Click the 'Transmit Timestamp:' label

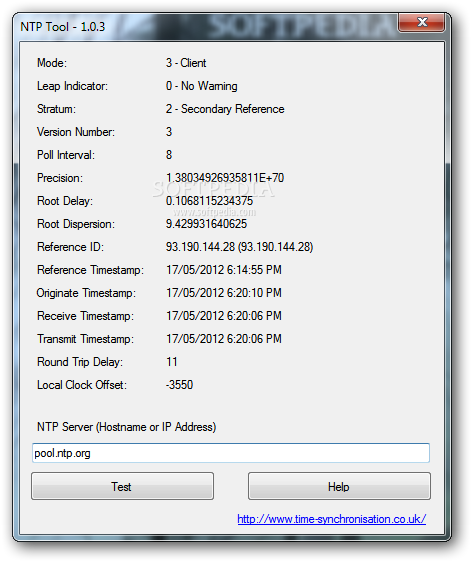[85, 339]
